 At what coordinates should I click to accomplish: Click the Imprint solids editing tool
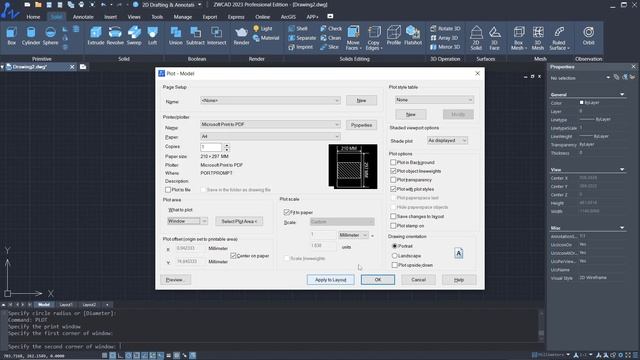tap(300, 47)
